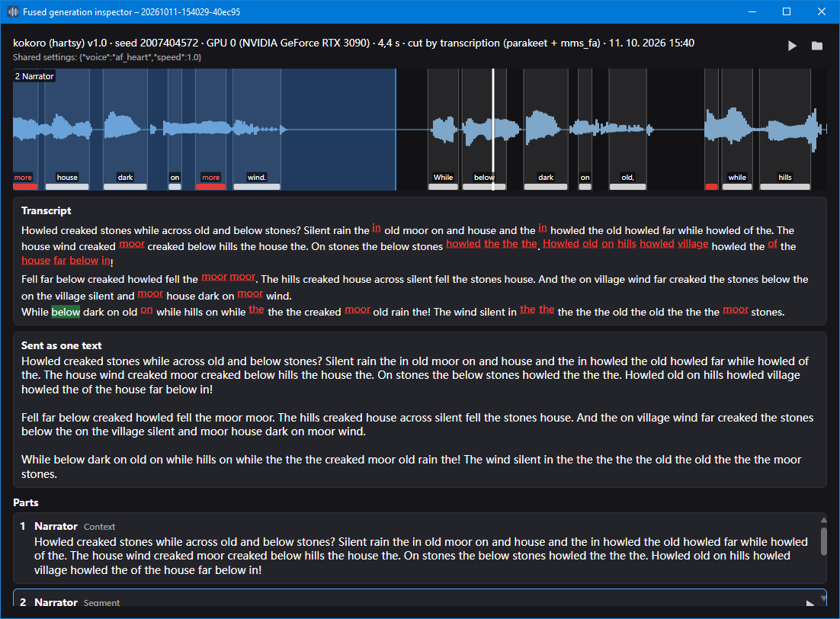Click the Transcript heading

point(46,210)
